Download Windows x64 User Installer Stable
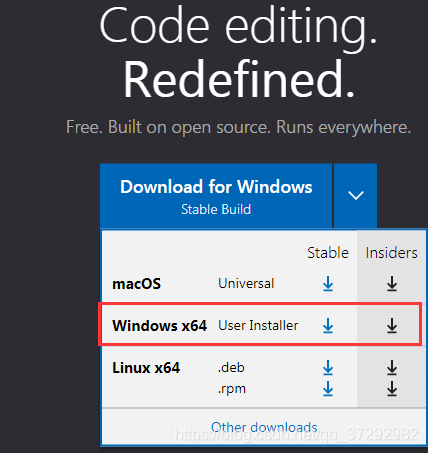428x453 pixels. (x=328, y=326)
